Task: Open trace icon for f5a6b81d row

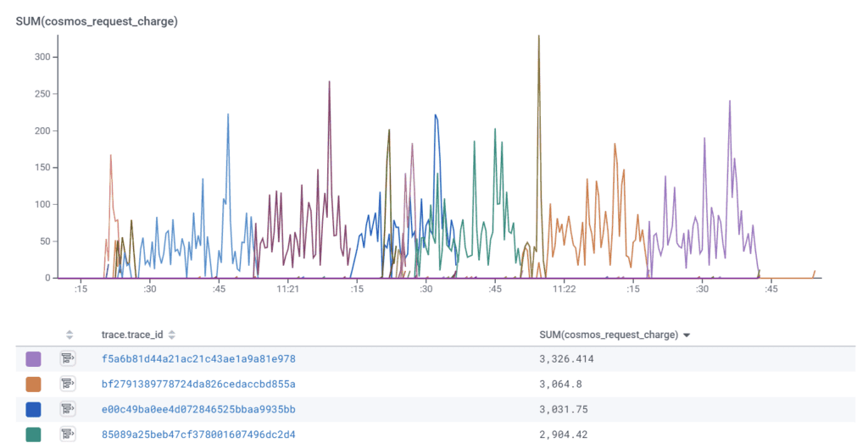Action: coord(69,359)
